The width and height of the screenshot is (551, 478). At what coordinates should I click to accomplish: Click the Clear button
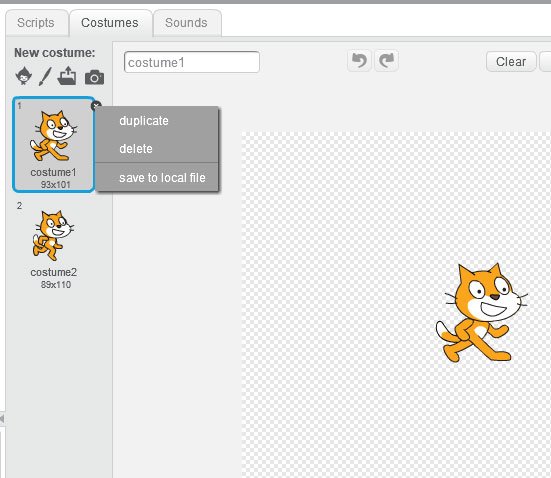(x=511, y=62)
